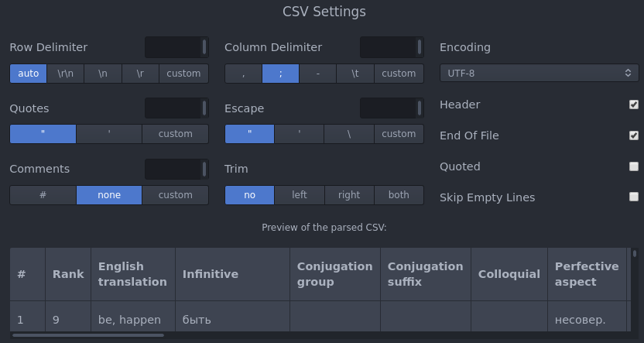Enable Skip Empty Lines checkbox

(x=634, y=197)
